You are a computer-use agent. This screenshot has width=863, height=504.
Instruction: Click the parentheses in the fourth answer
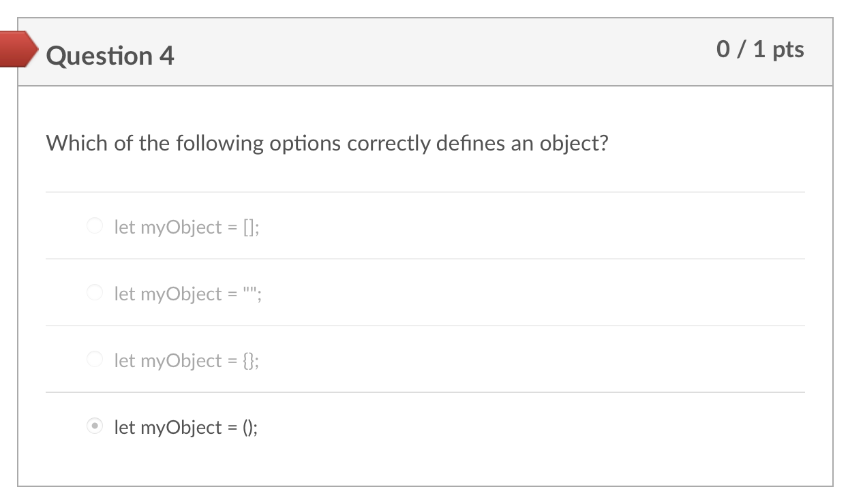[249, 427]
